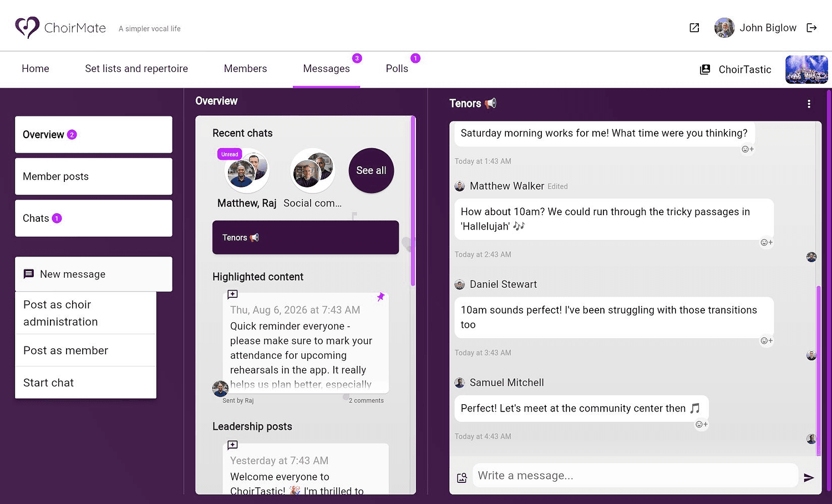Open the Polls tab

[x=397, y=69]
